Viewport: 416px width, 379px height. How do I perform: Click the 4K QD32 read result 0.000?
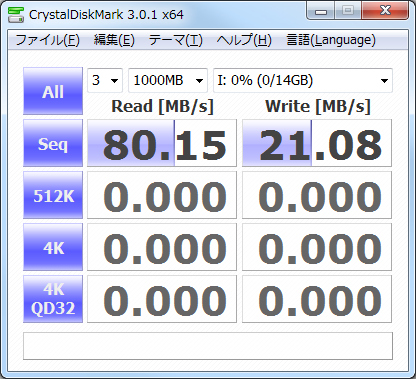pos(162,299)
